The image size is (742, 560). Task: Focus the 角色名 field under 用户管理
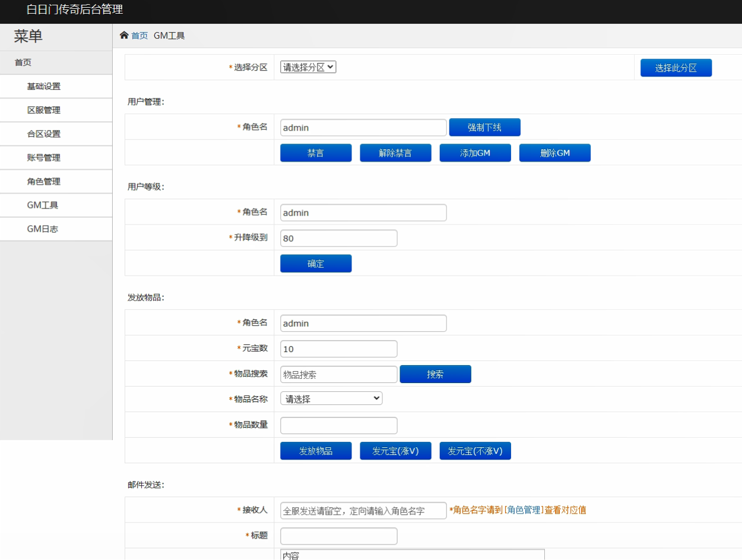363,128
